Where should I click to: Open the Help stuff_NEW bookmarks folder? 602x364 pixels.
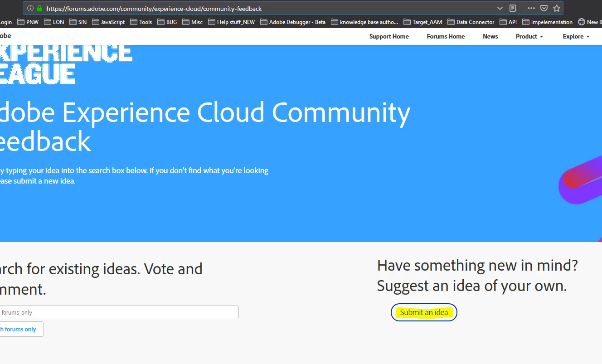[x=232, y=22]
